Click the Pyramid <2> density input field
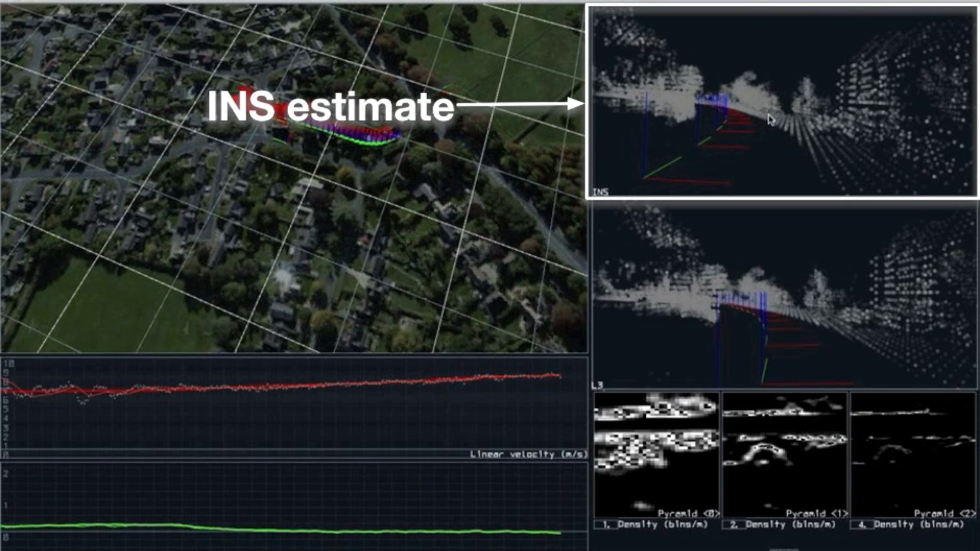Image resolution: width=980 pixels, height=551 pixels. [861, 524]
